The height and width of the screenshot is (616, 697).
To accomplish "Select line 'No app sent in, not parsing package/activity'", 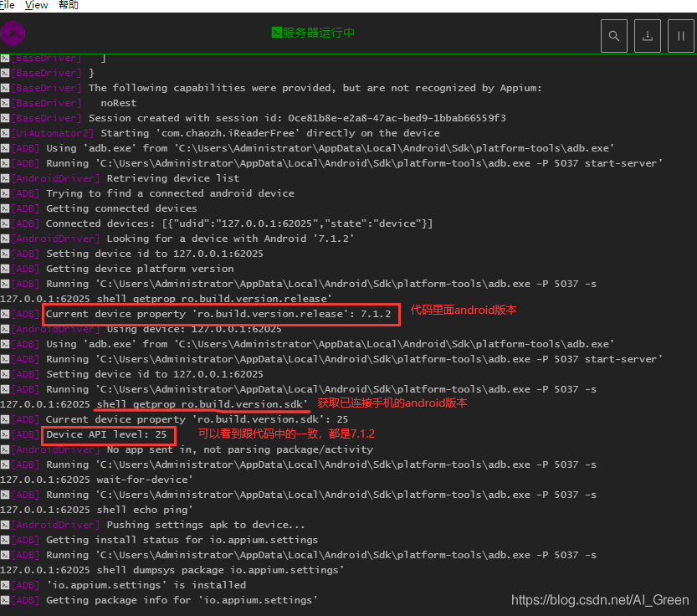I will [239, 449].
